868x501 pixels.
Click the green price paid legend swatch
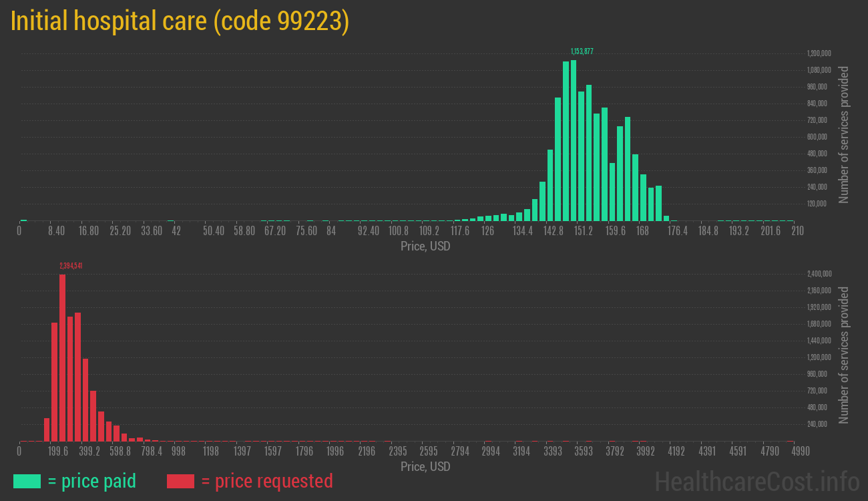point(27,481)
